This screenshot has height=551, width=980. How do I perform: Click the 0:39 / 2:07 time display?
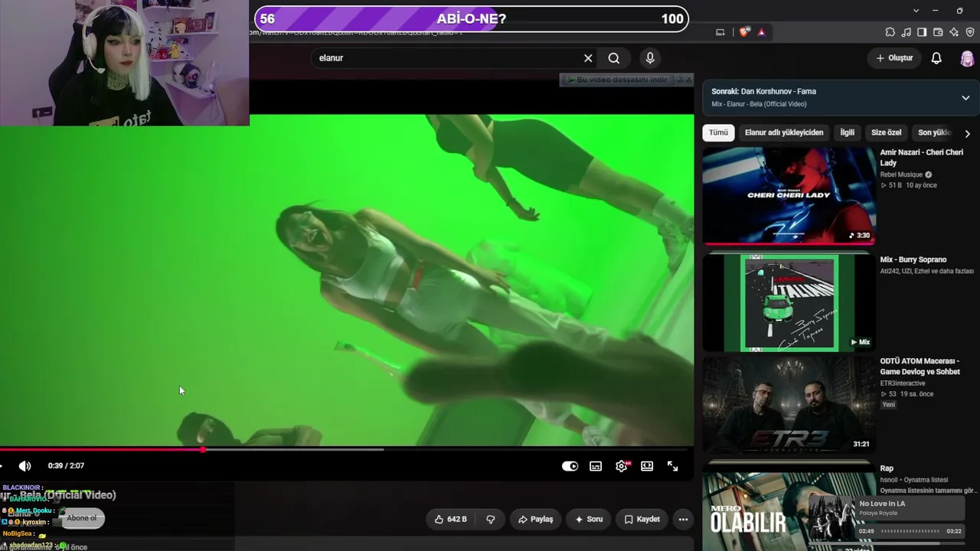click(x=66, y=466)
